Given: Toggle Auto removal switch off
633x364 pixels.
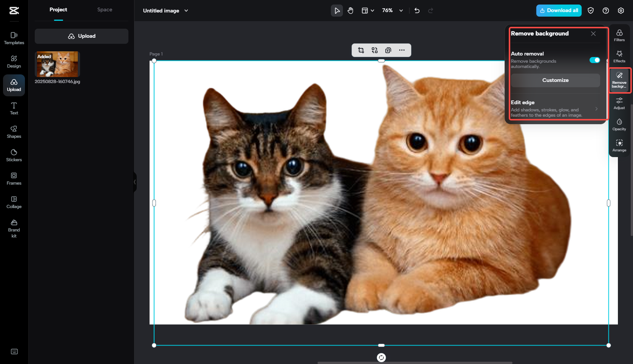Looking at the screenshot, I should (x=594, y=60).
